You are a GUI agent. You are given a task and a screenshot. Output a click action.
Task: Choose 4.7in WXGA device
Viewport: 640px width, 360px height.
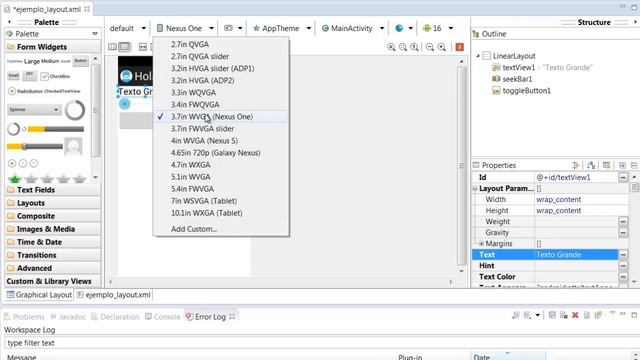[221, 164]
